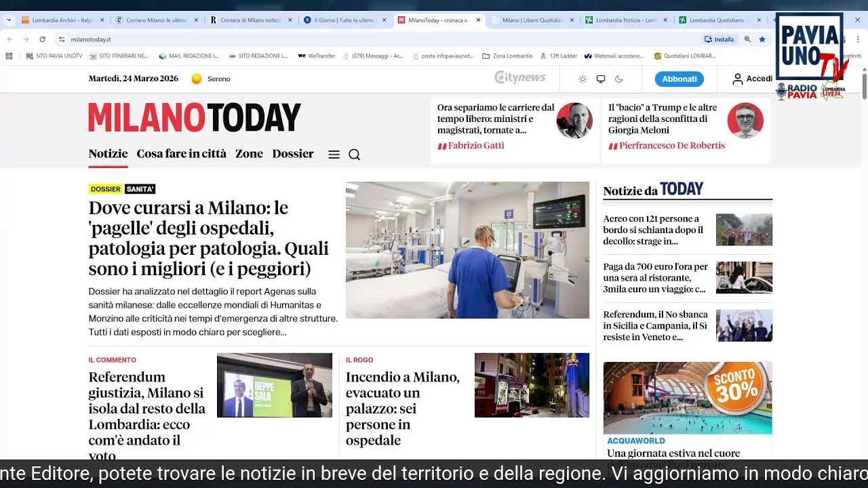Open the Zone menu item
The image size is (868, 488).
click(x=249, y=154)
